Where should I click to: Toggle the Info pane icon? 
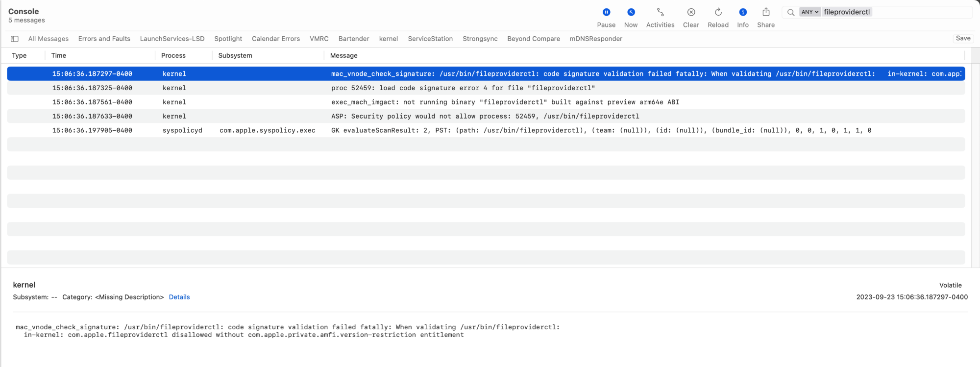743,12
